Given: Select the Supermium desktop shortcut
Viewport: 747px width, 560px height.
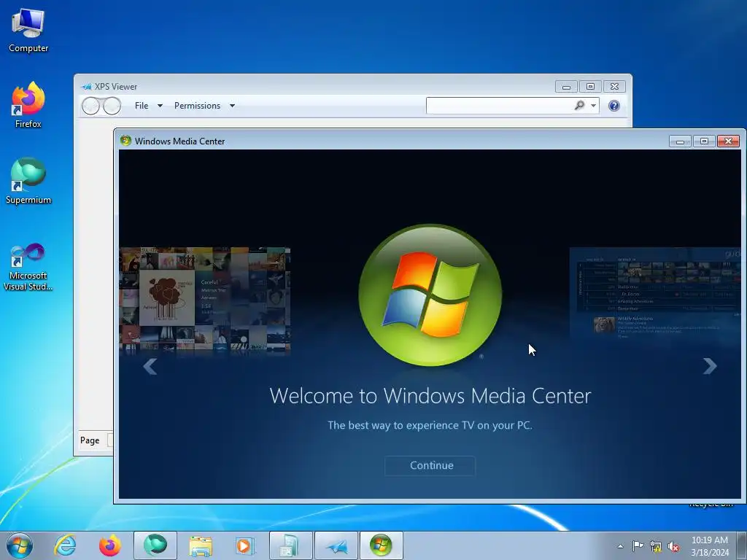Looking at the screenshot, I should tap(28, 181).
